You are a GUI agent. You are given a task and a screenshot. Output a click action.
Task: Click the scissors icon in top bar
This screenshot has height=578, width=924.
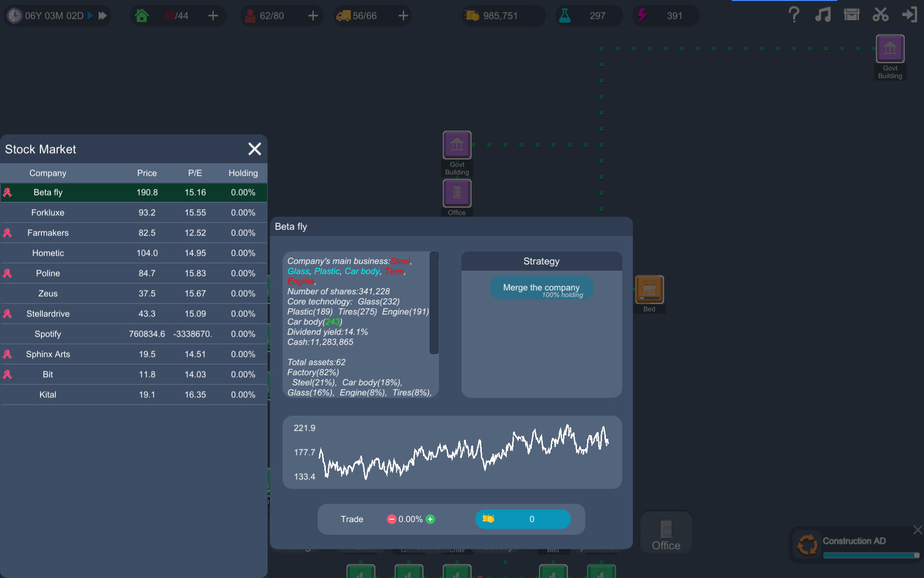881,15
